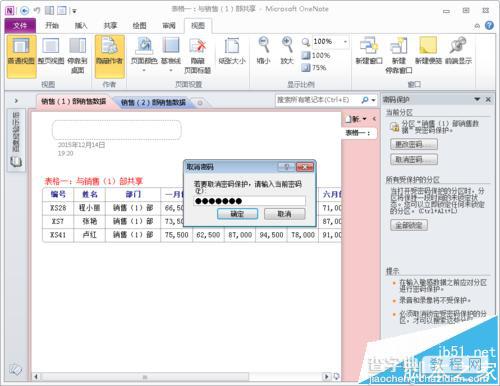Image resolution: width=500 pixels, height=386 pixels.
Task: Open the File (文件) tab
Action: 20,26
